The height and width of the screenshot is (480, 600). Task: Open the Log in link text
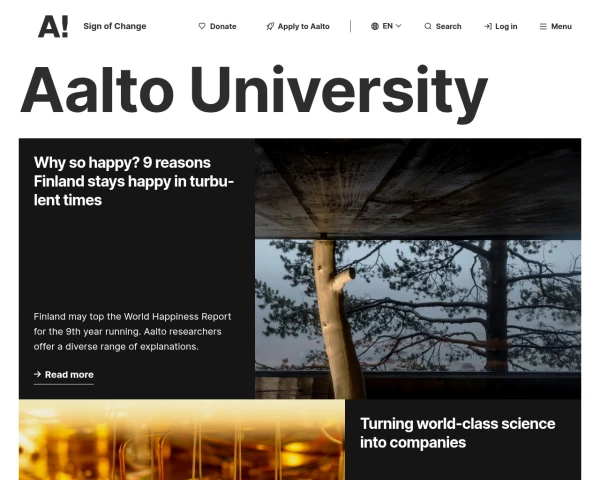pyautogui.click(x=506, y=26)
